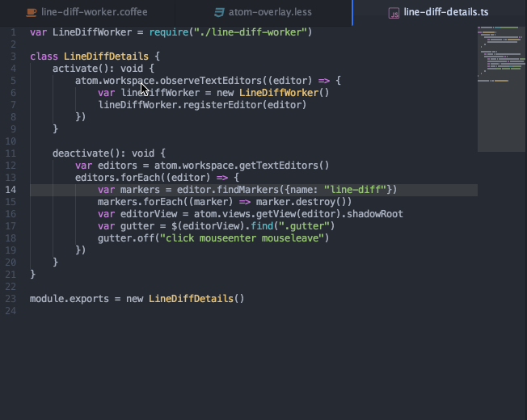
Task: Click 'getTextEditors()' on line 12
Action: pos(285,166)
